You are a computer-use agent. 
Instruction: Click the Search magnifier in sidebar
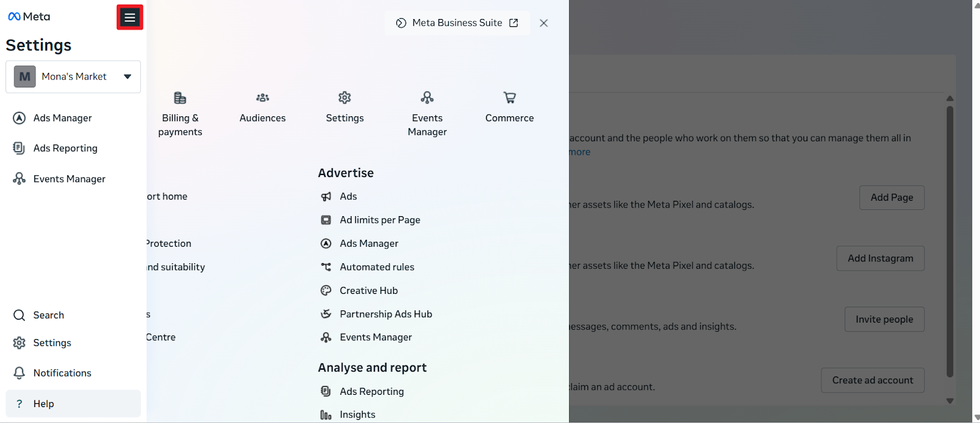click(x=20, y=315)
